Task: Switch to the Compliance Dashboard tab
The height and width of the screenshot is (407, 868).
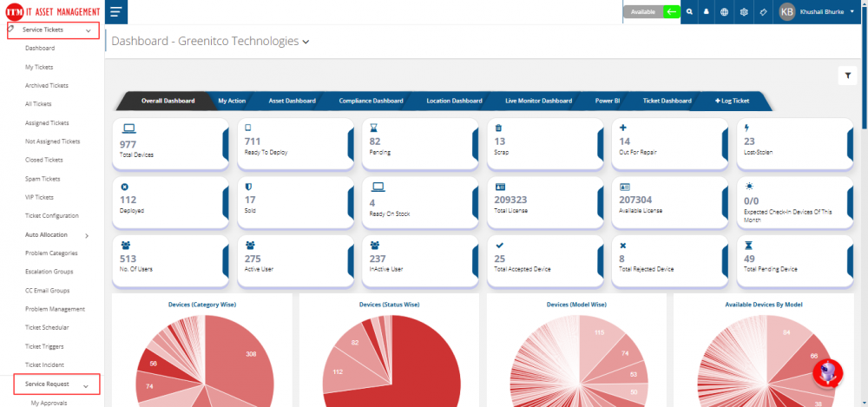Action: [x=371, y=101]
